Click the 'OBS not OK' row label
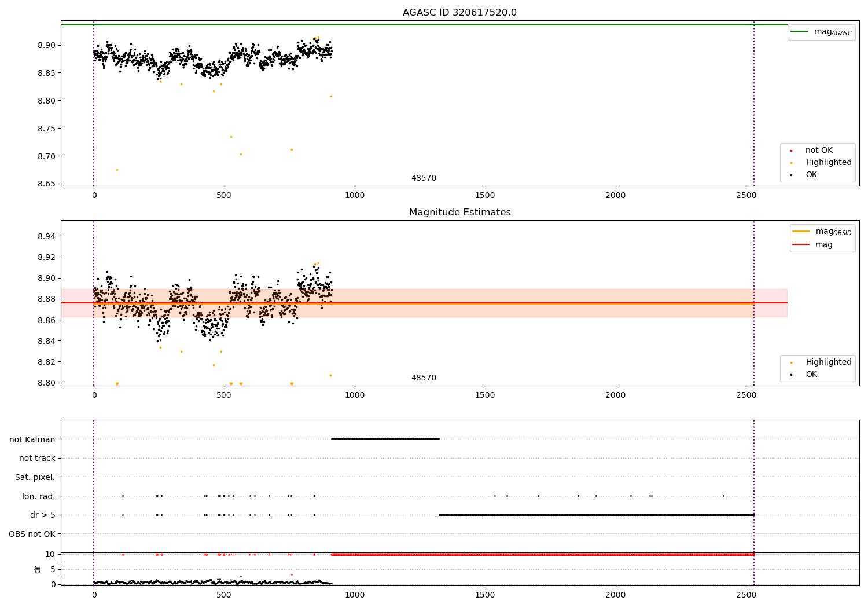Viewport: 868px width, 608px height. pyautogui.click(x=32, y=534)
